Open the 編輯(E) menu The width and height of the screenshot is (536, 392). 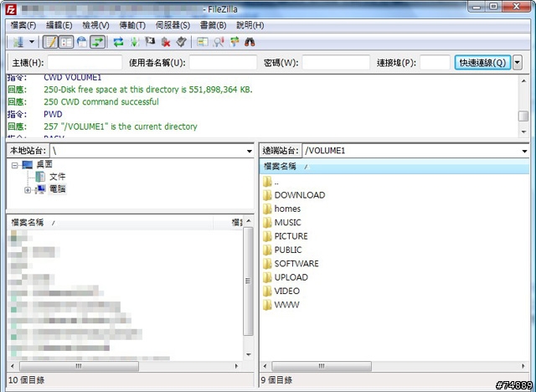click(x=59, y=25)
